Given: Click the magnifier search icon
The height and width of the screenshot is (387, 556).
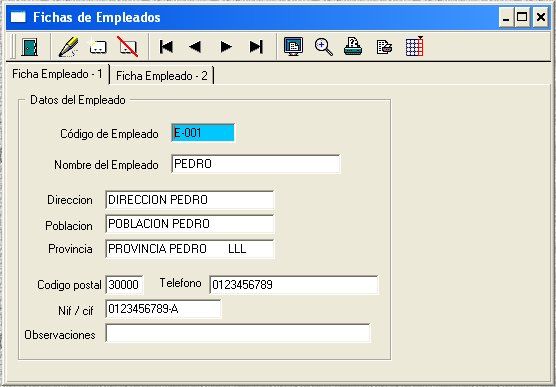Looking at the screenshot, I should [x=324, y=47].
